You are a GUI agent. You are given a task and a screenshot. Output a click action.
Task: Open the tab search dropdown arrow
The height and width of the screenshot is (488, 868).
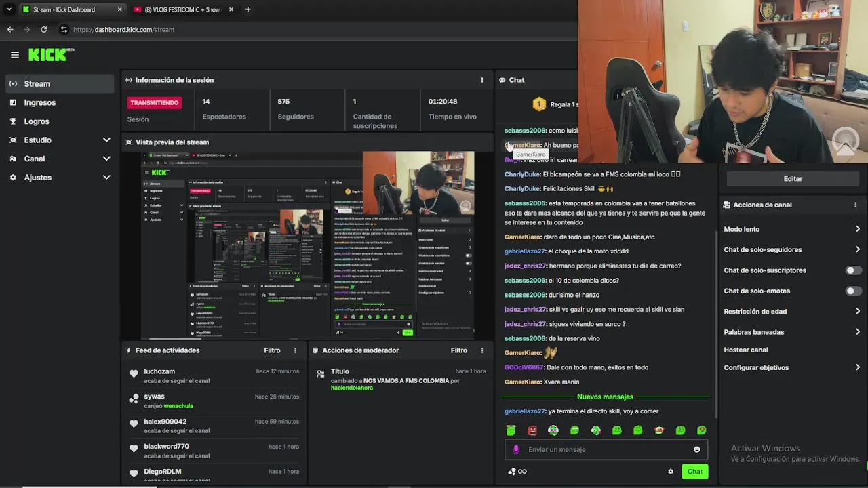(9, 9)
